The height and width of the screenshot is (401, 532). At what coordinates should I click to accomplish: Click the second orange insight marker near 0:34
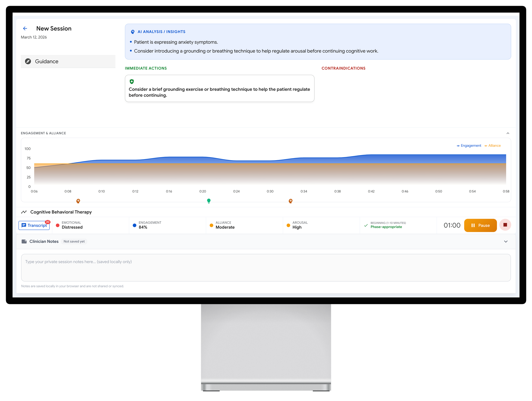(x=291, y=201)
